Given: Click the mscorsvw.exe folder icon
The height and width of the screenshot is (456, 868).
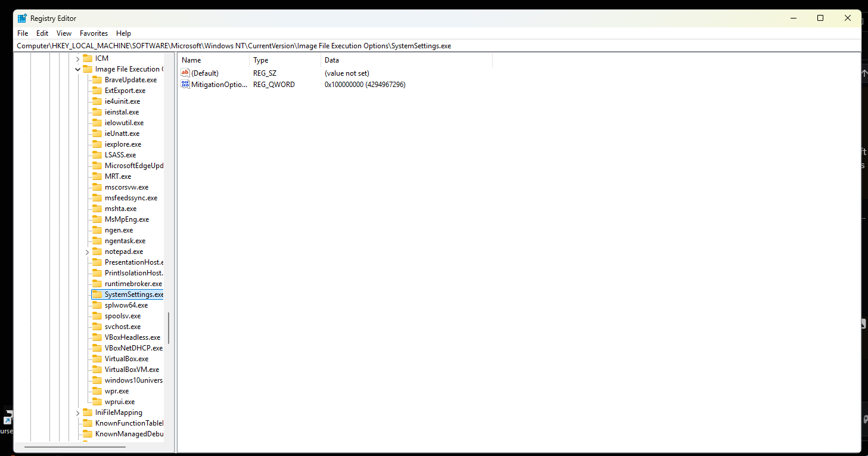Looking at the screenshot, I should point(97,187).
